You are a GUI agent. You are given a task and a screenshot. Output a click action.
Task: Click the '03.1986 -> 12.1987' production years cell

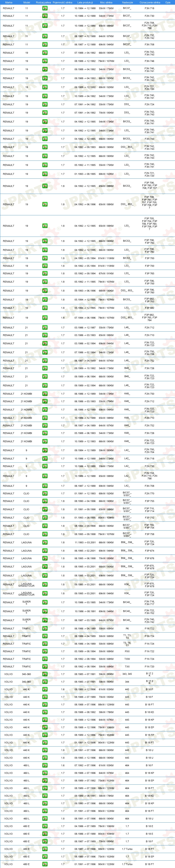85,328
